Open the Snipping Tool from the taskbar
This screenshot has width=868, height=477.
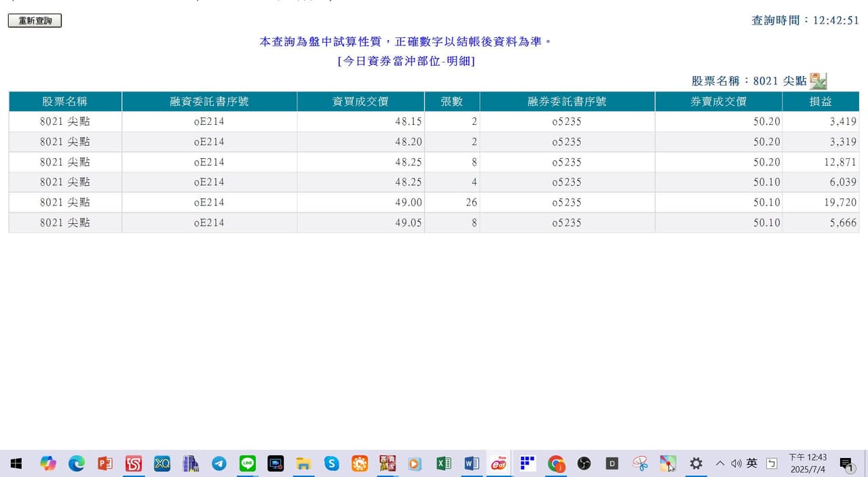coord(640,463)
